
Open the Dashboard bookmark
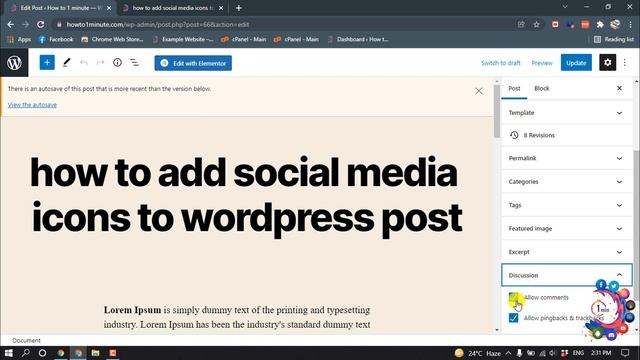tap(358, 39)
